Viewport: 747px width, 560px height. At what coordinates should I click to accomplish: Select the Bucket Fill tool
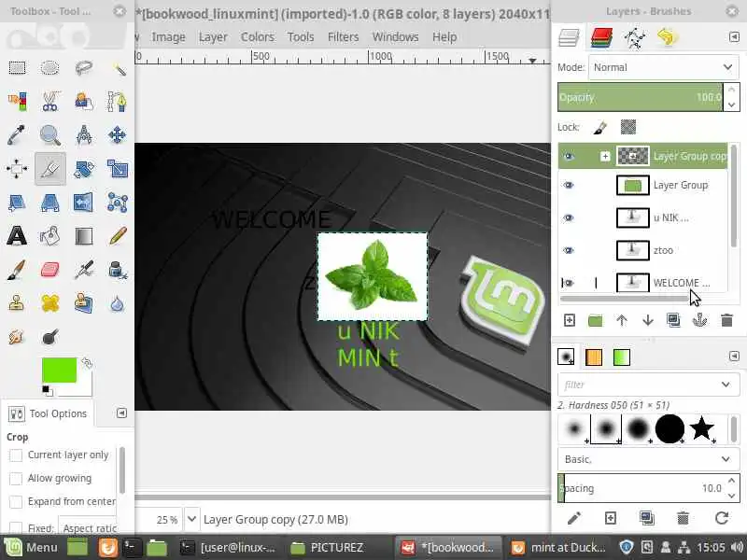click(x=50, y=236)
